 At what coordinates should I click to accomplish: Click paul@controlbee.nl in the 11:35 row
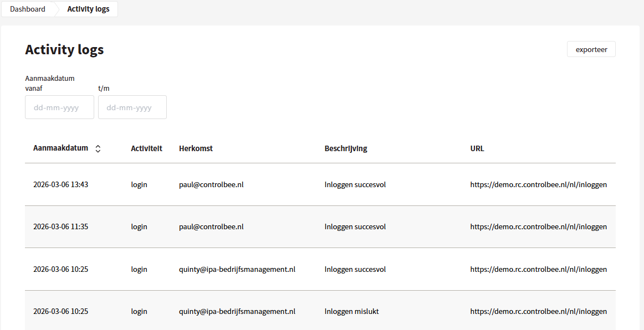tap(211, 226)
